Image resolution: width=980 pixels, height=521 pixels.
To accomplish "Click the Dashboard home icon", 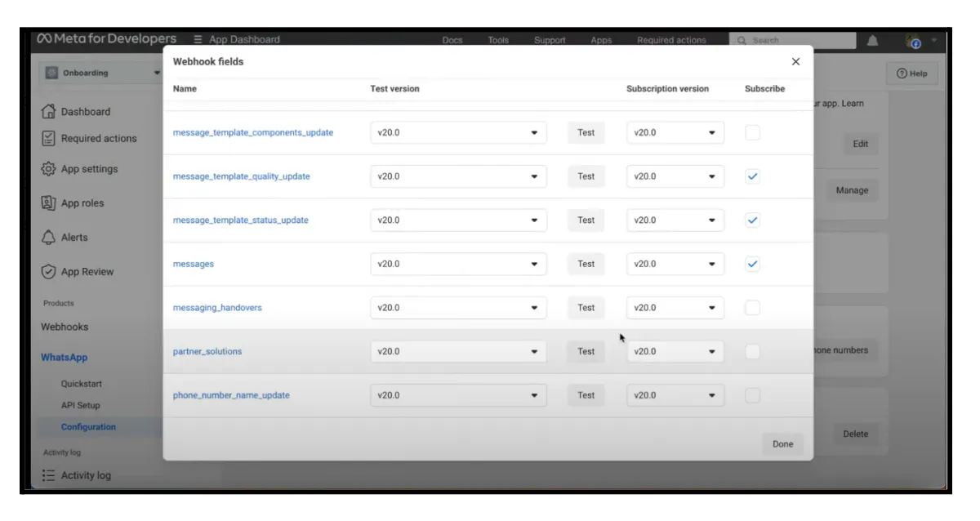I will (48, 112).
